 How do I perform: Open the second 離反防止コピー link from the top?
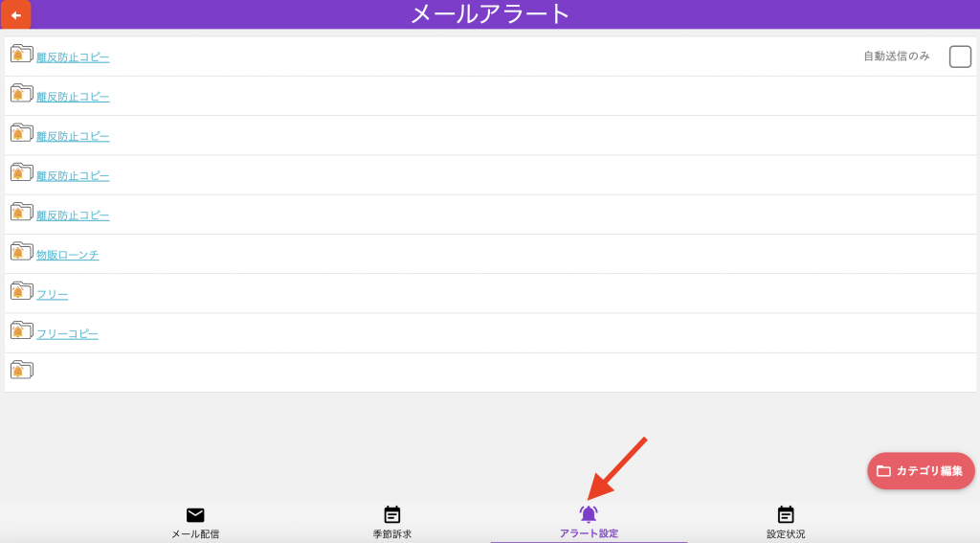coord(74,97)
